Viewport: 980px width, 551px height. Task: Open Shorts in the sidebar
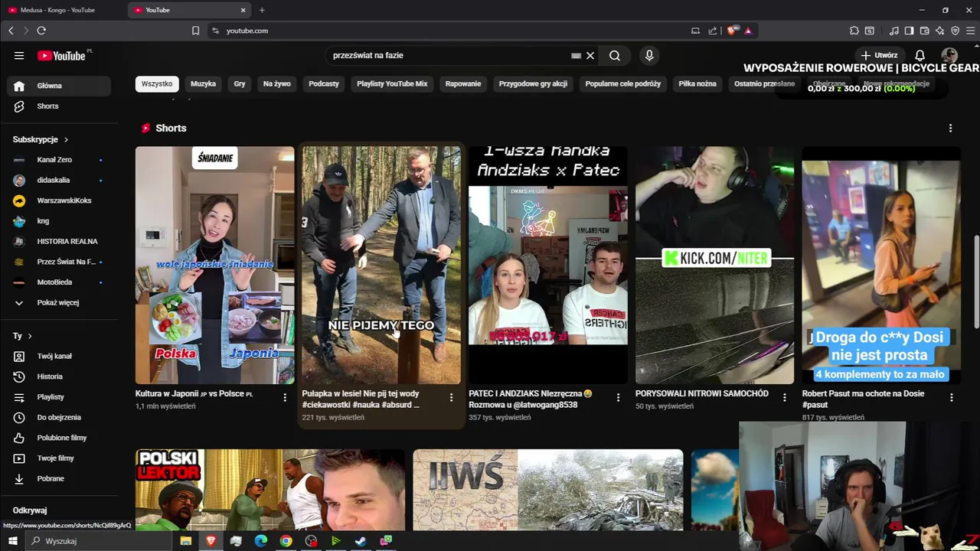pos(59,106)
